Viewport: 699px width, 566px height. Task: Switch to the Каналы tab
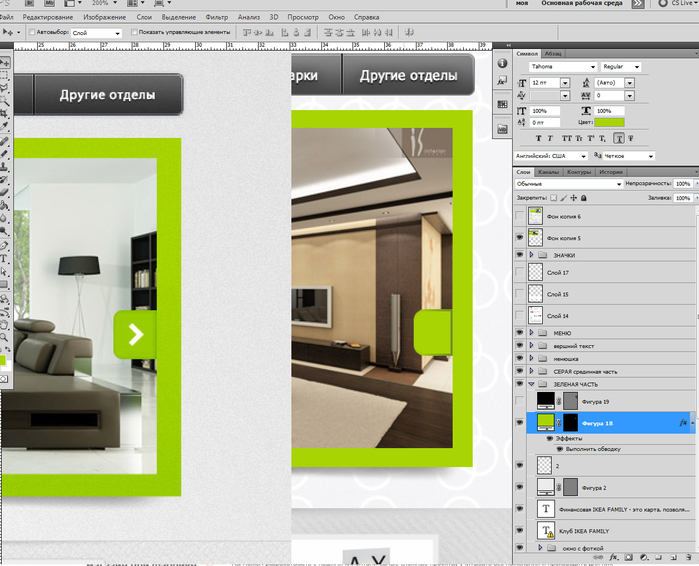(548, 172)
